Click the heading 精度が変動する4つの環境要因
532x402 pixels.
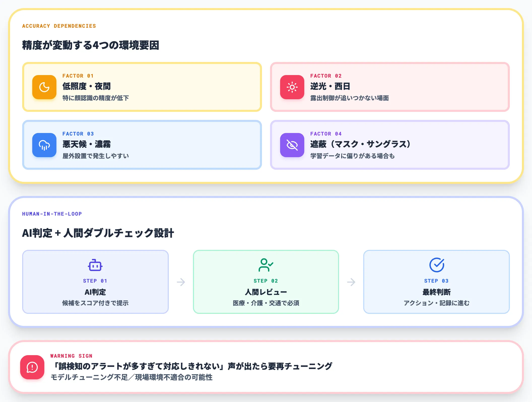pyautogui.click(x=91, y=45)
